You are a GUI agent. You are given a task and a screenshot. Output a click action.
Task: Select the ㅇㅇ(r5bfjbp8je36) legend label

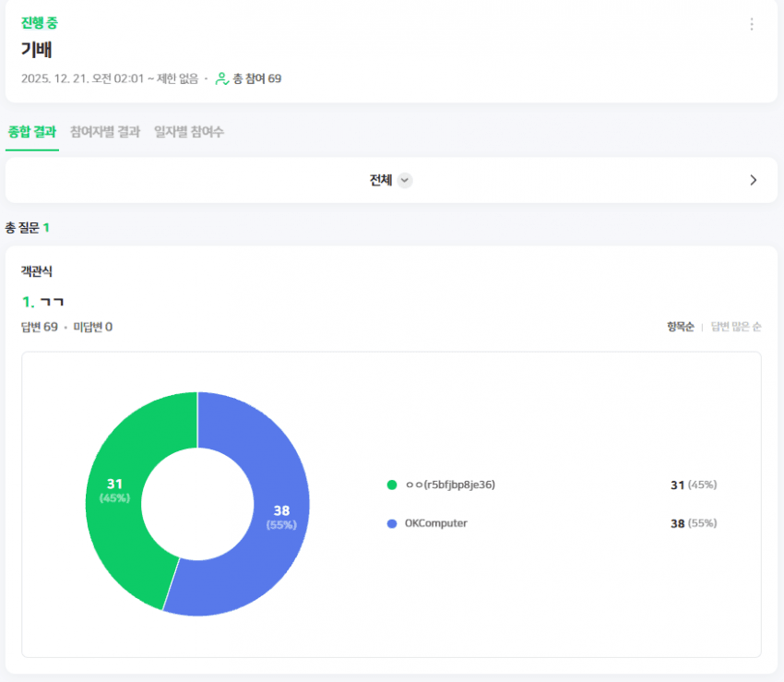coord(450,485)
